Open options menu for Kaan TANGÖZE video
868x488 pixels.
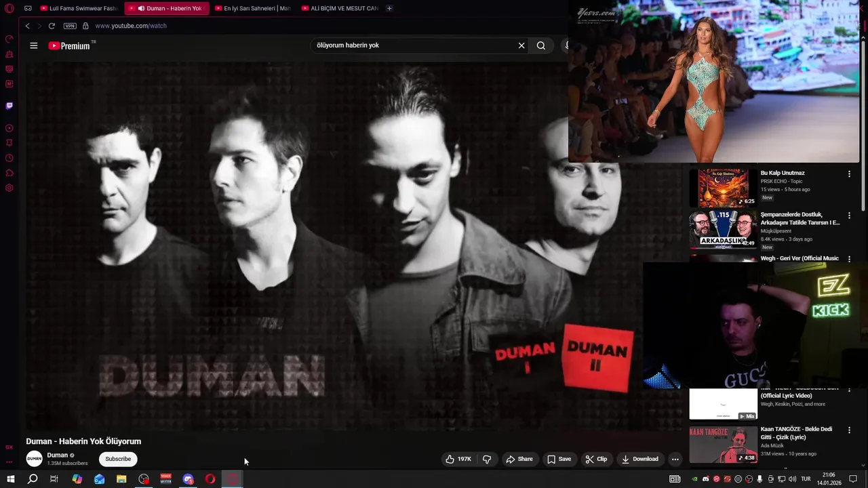pyautogui.click(x=849, y=430)
